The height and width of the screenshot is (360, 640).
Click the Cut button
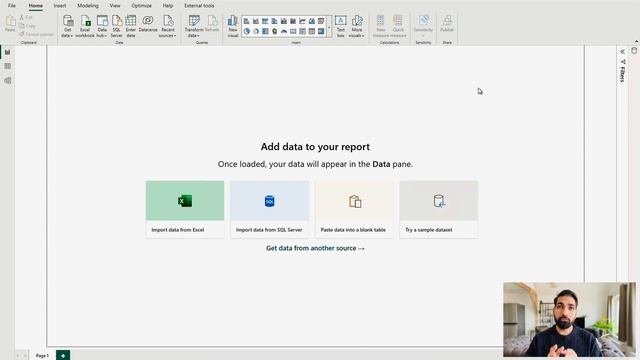26,18
